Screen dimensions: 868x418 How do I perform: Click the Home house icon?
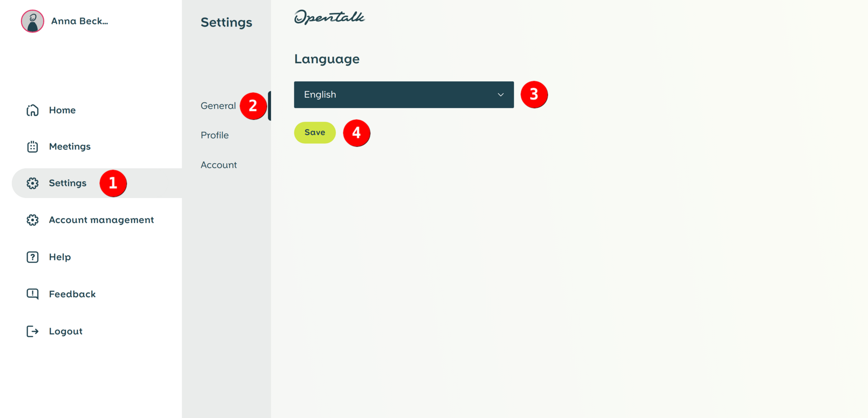pos(33,110)
